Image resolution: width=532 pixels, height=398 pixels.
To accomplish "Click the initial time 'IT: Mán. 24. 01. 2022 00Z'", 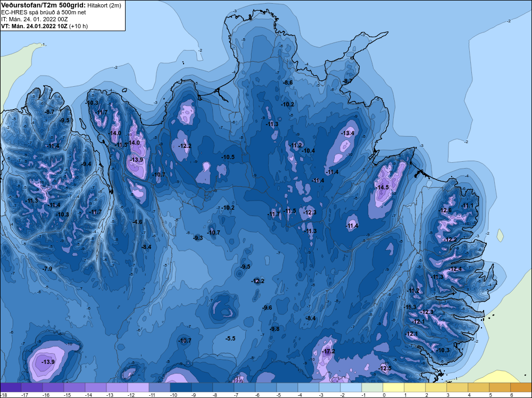I will [x=34, y=19].
